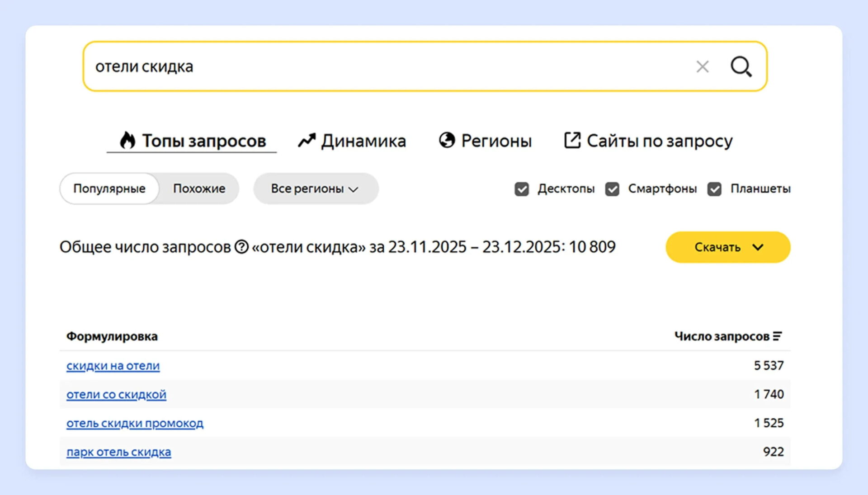Toggle the Смартфоны checkbox
The height and width of the screenshot is (495, 868).
click(x=612, y=189)
